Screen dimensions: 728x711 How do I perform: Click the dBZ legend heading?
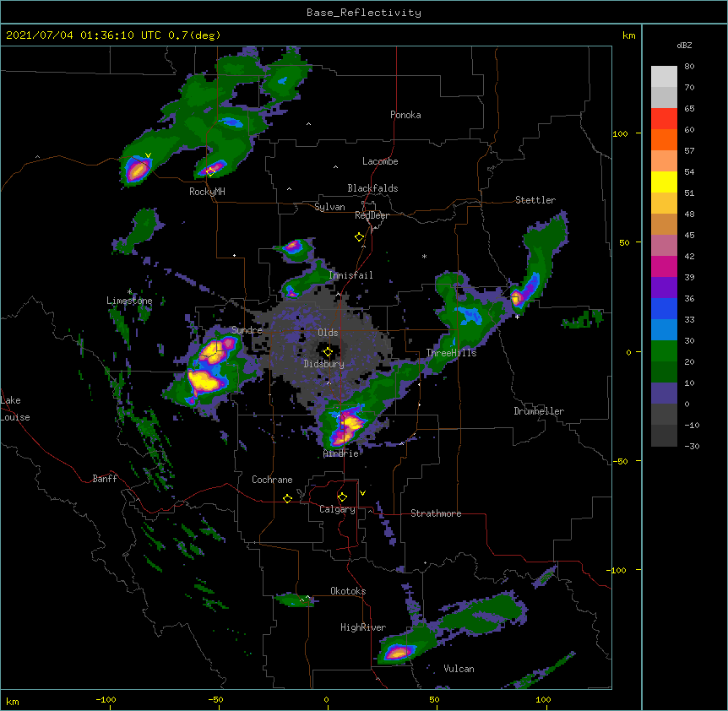click(684, 45)
